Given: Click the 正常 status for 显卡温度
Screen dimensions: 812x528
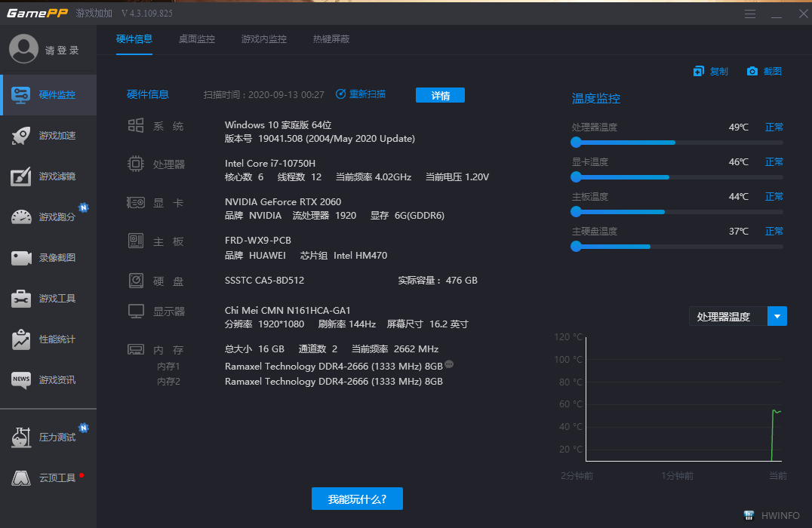Looking at the screenshot, I should [774, 162].
